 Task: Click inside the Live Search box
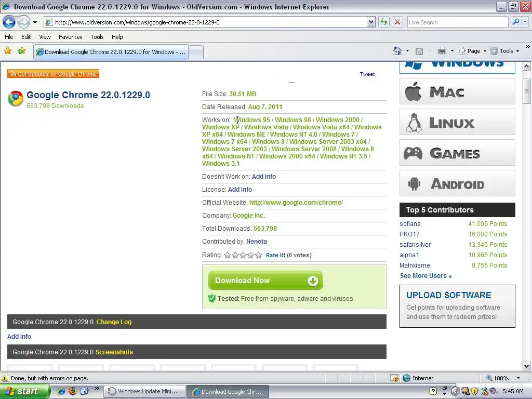(x=457, y=22)
